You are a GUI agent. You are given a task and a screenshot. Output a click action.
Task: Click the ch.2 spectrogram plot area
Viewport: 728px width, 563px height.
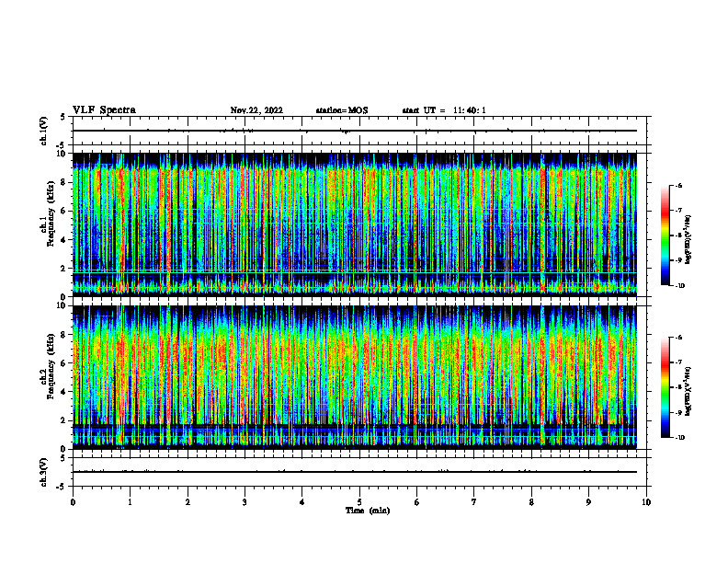tap(354, 377)
